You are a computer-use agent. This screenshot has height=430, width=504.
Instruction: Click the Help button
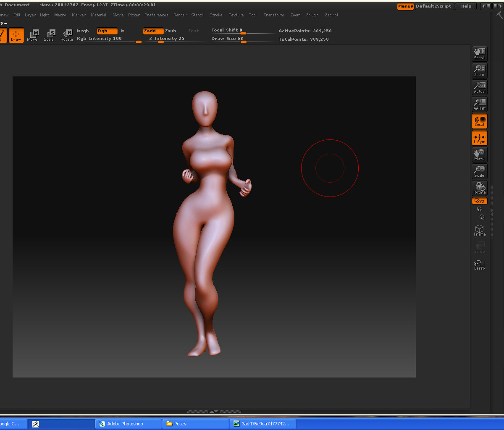pyautogui.click(x=466, y=6)
